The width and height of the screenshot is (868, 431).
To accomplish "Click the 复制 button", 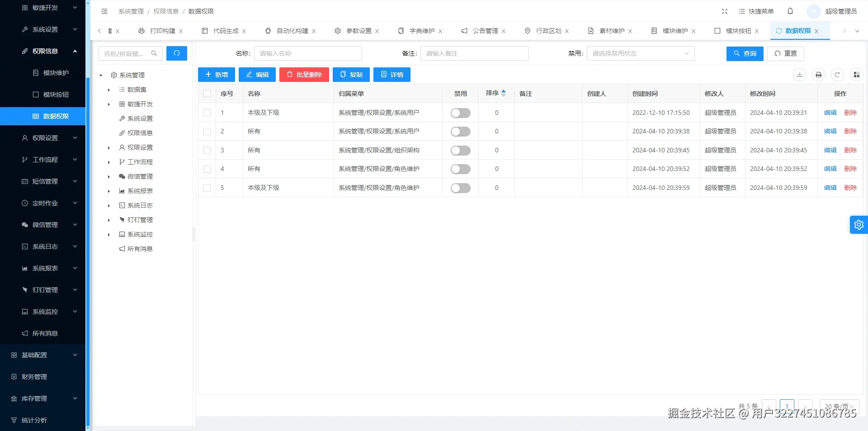I will coord(351,75).
